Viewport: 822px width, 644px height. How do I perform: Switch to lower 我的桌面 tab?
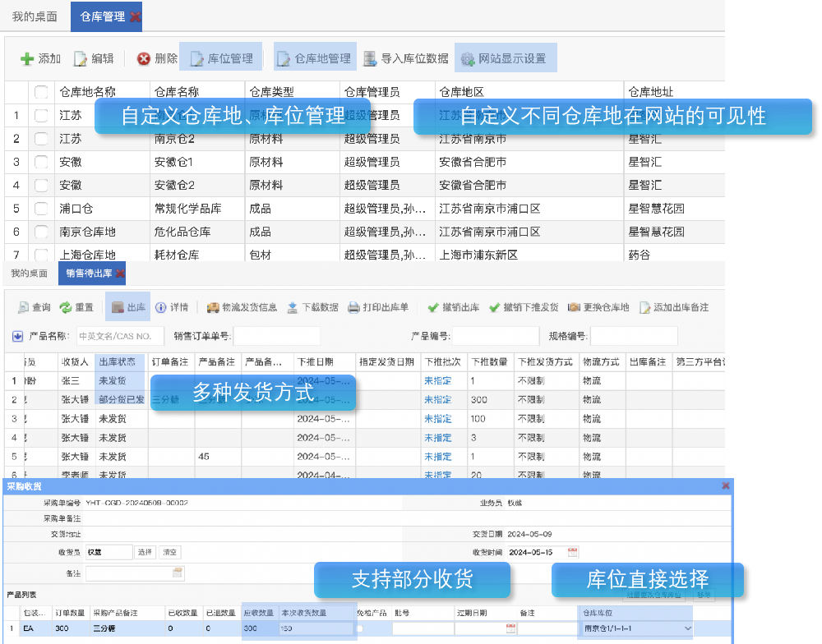30,274
